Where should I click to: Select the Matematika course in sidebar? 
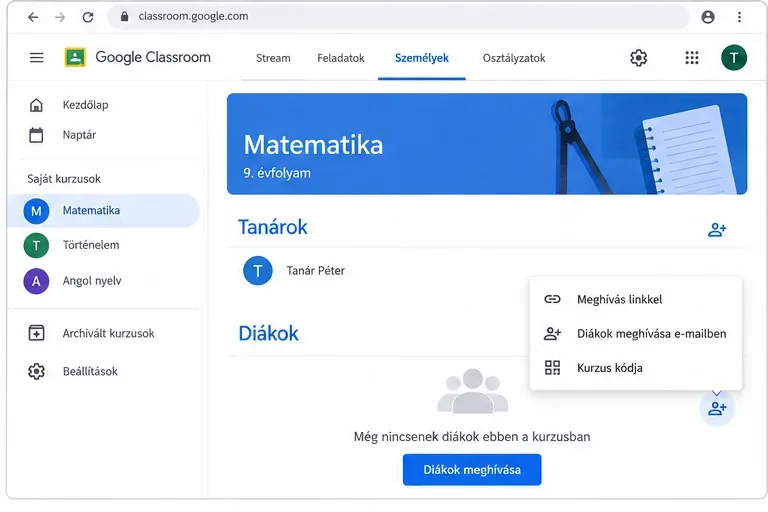pyautogui.click(x=103, y=211)
